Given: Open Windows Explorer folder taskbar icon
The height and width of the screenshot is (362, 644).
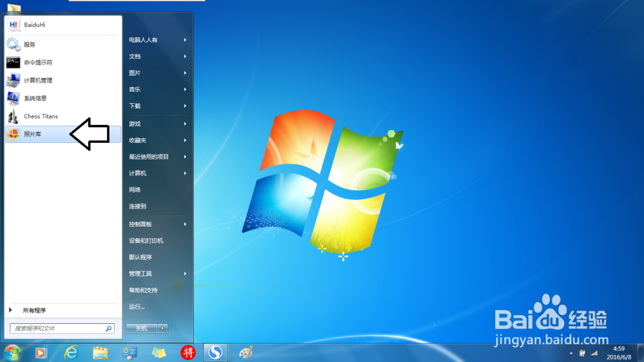Looking at the screenshot, I should point(100,352).
